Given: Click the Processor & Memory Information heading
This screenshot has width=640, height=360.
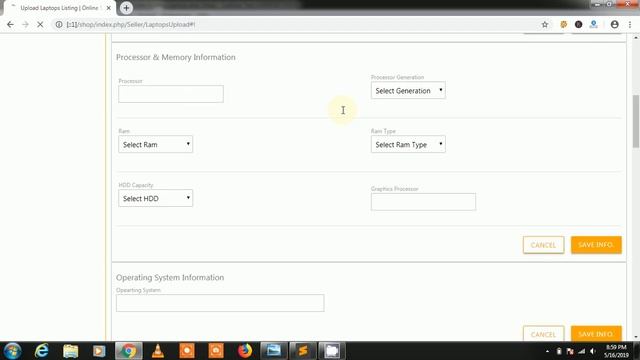Looking at the screenshot, I should point(176,57).
